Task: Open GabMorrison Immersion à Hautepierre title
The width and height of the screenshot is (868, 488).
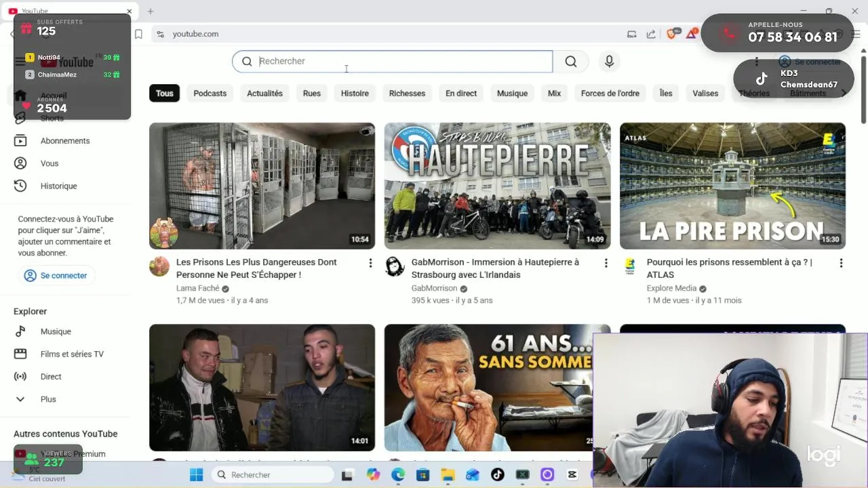Action: pos(495,268)
